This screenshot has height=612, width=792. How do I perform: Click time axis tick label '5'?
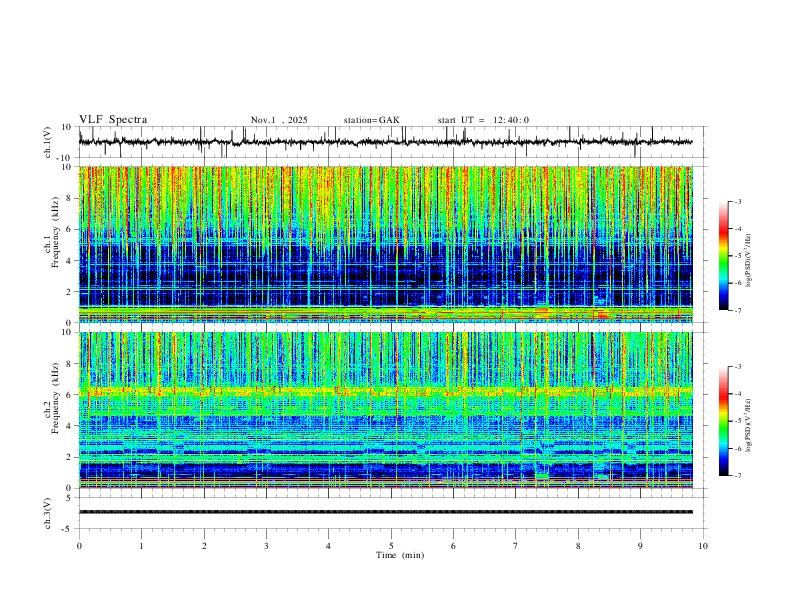391,546
